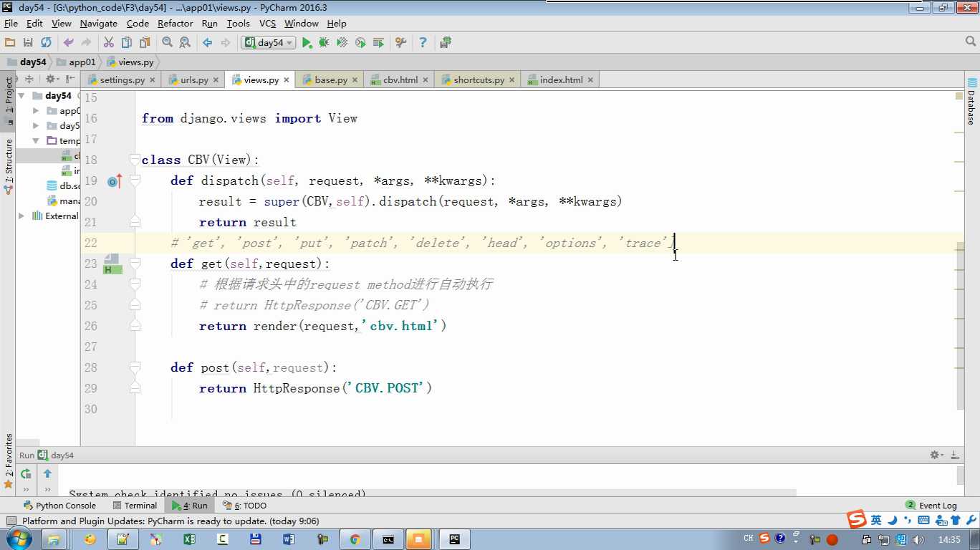
Task: Expand the second day54 folder in the tree
Action: [36, 126]
